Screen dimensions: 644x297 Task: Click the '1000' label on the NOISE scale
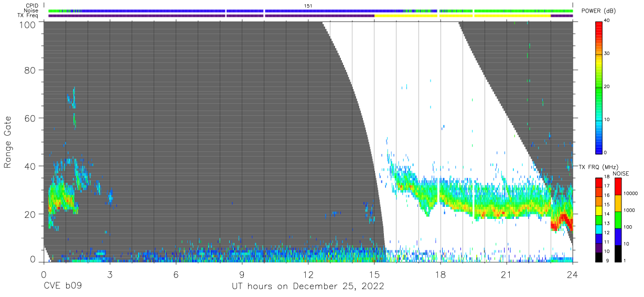point(629,211)
